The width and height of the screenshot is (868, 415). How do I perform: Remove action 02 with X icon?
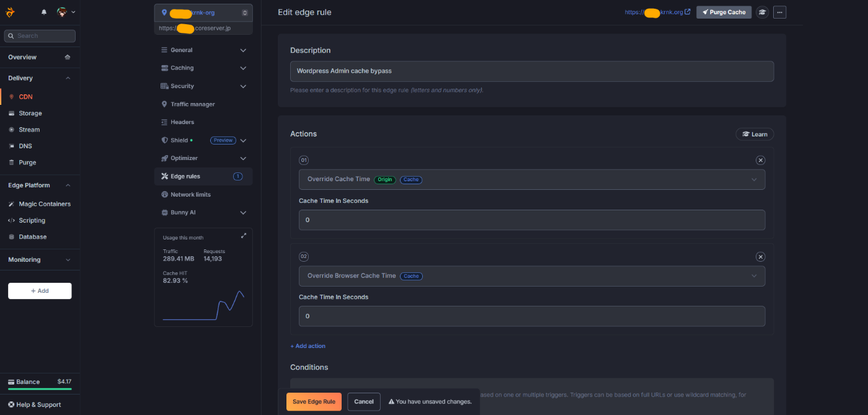pyautogui.click(x=760, y=257)
